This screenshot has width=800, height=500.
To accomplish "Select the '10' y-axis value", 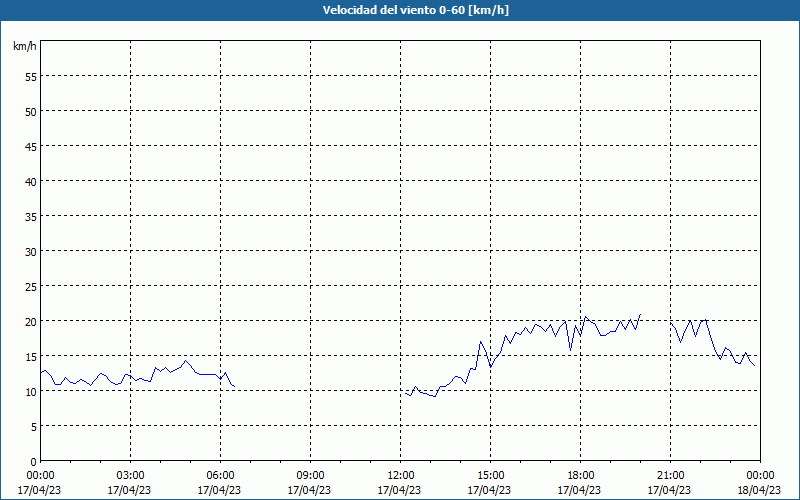I will click(31, 392).
